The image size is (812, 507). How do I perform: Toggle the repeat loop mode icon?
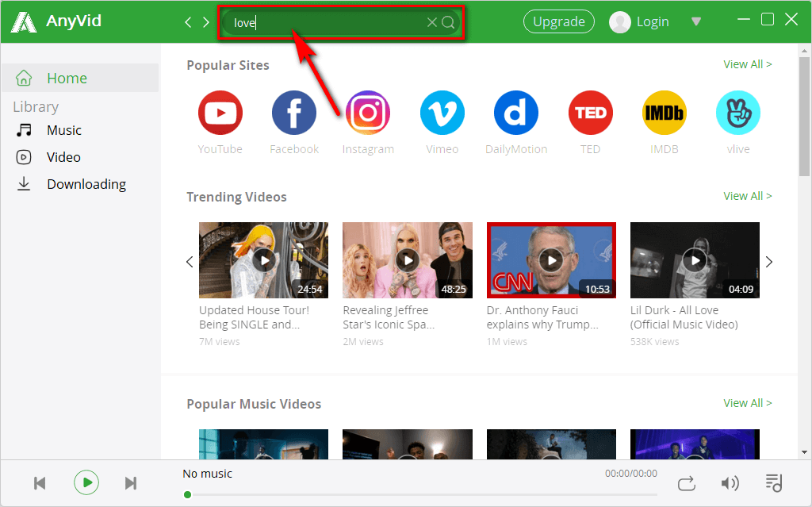(686, 484)
